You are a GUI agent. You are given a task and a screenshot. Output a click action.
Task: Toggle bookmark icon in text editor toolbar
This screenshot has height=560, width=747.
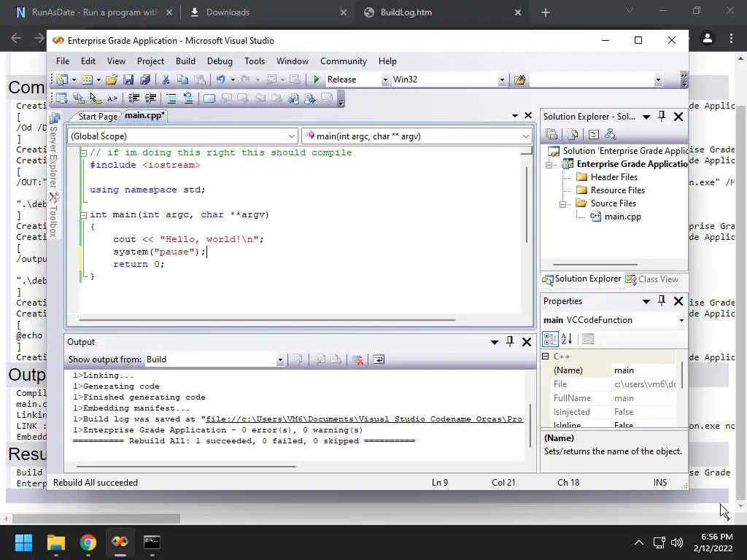(209, 98)
